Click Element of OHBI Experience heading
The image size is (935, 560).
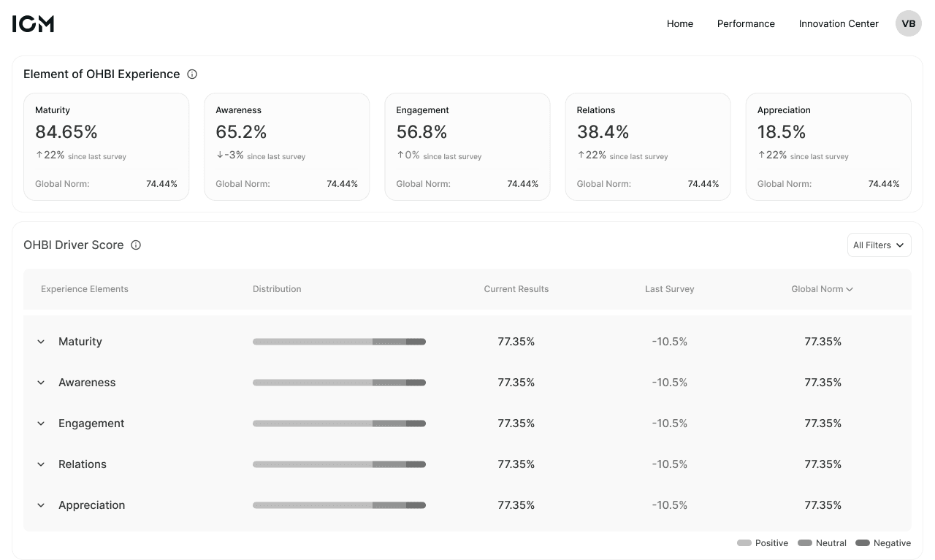coord(102,74)
